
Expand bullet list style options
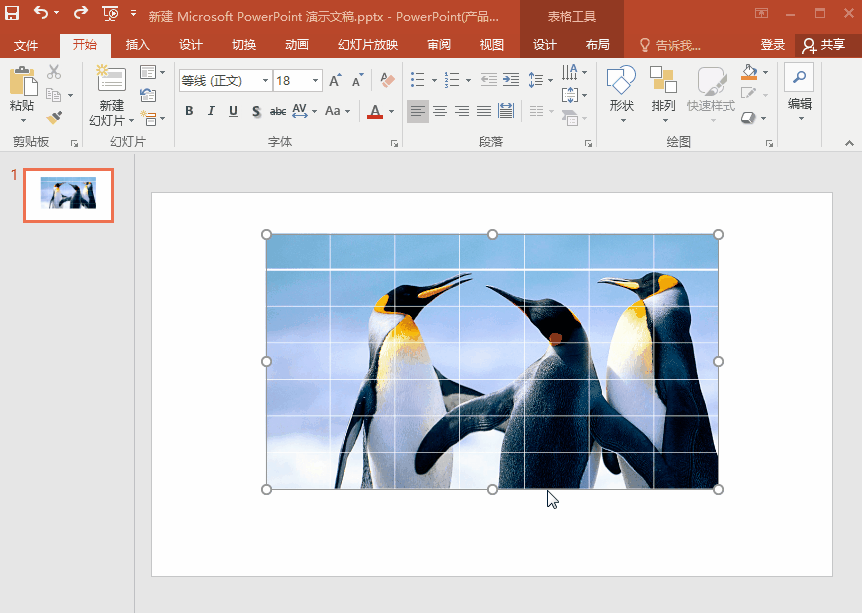coord(434,81)
